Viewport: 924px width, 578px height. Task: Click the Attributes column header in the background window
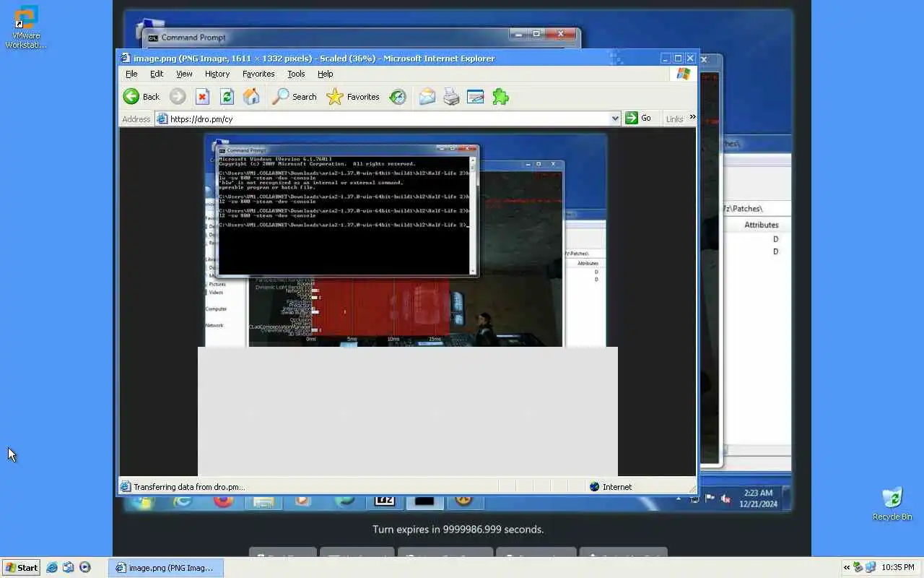[762, 225]
